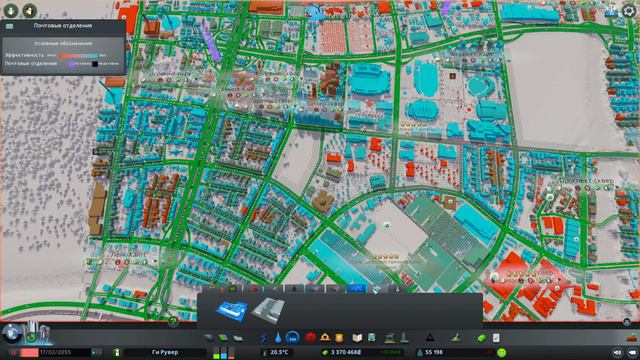Open the City Policies document icon
This screenshot has width=640, height=360.
[x=496, y=338]
